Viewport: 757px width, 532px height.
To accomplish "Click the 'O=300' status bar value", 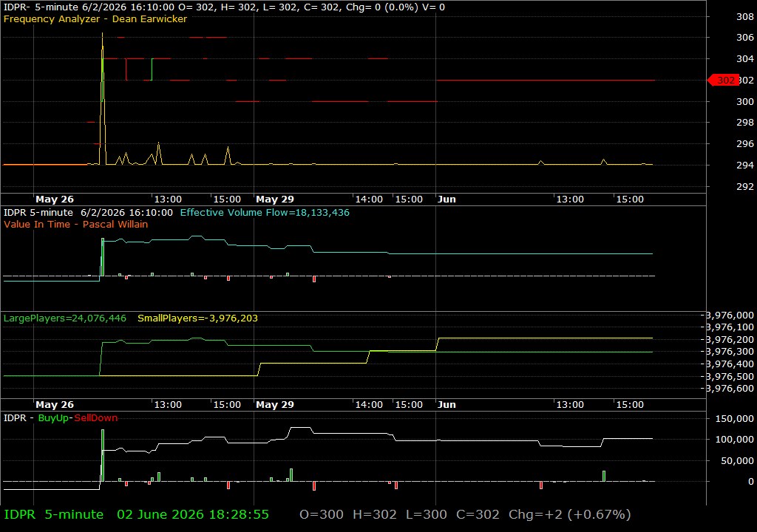I will coord(322,514).
